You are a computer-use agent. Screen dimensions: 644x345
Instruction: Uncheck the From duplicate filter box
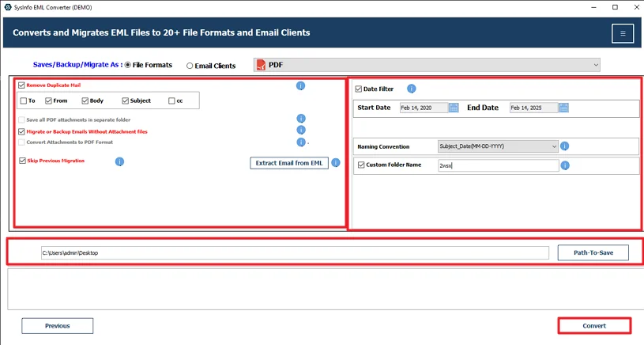48,100
